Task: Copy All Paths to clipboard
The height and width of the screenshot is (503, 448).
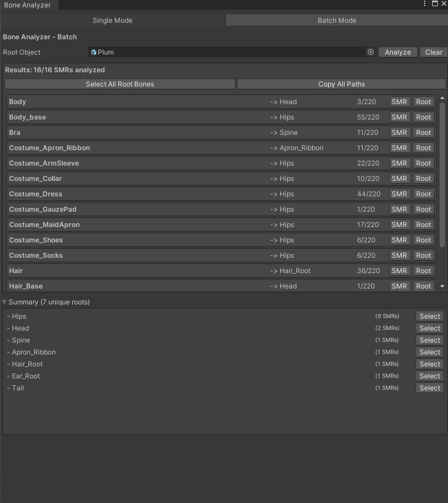Action: pos(341,84)
